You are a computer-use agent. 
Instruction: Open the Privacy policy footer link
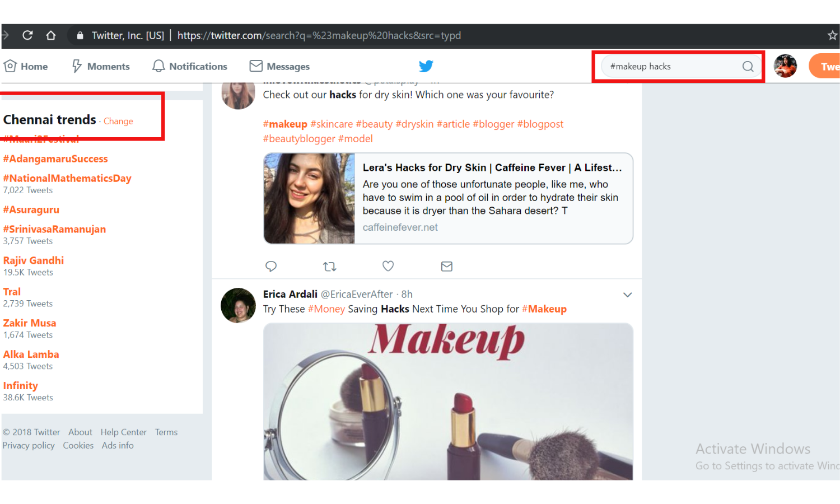pyautogui.click(x=29, y=446)
